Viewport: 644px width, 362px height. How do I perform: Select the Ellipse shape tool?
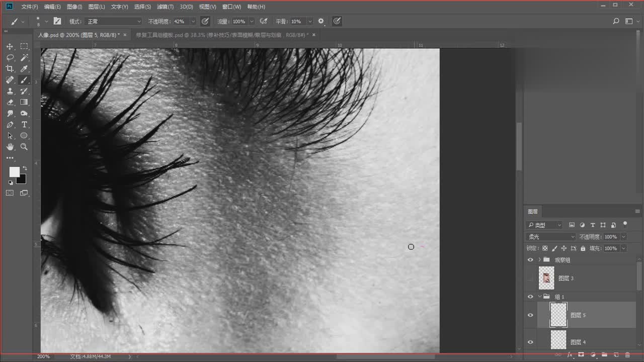coord(24,136)
